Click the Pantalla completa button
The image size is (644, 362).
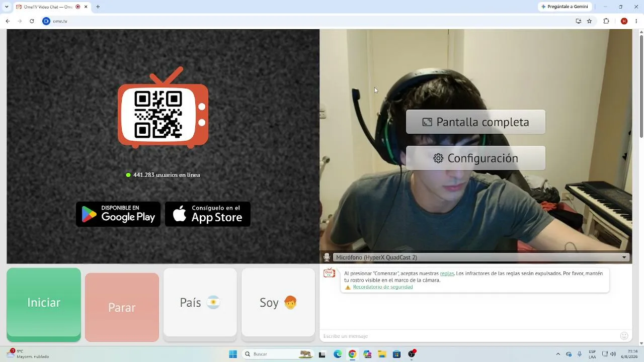pyautogui.click(x=475, y=122)
